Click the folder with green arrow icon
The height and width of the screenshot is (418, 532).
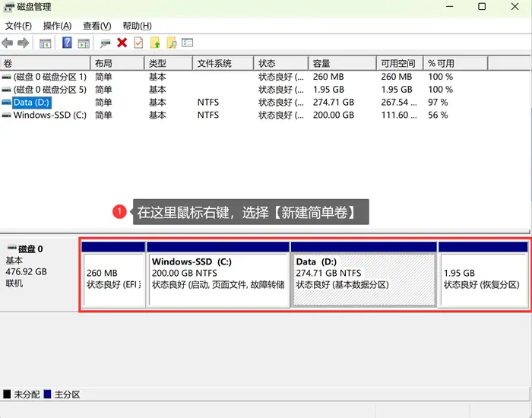155,43
